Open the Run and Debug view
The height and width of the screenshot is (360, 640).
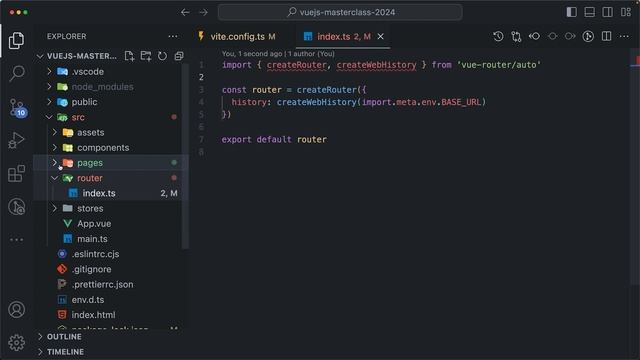[16, 140]
